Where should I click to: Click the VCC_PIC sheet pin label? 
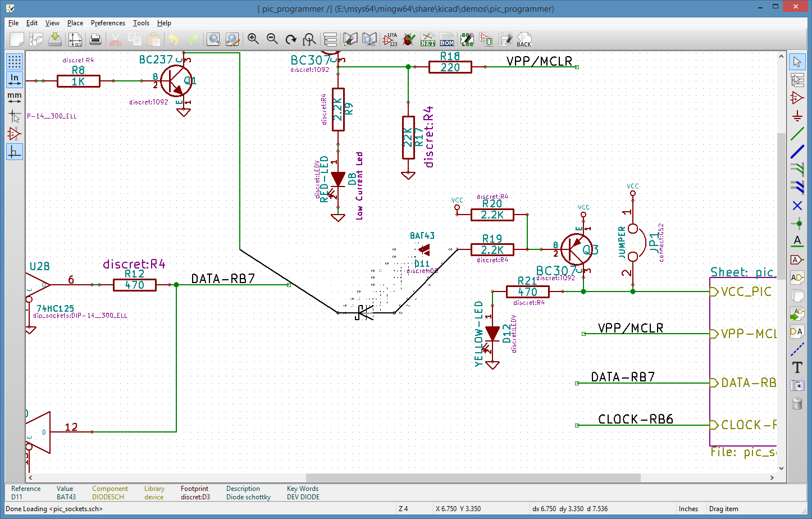(746, 292)
